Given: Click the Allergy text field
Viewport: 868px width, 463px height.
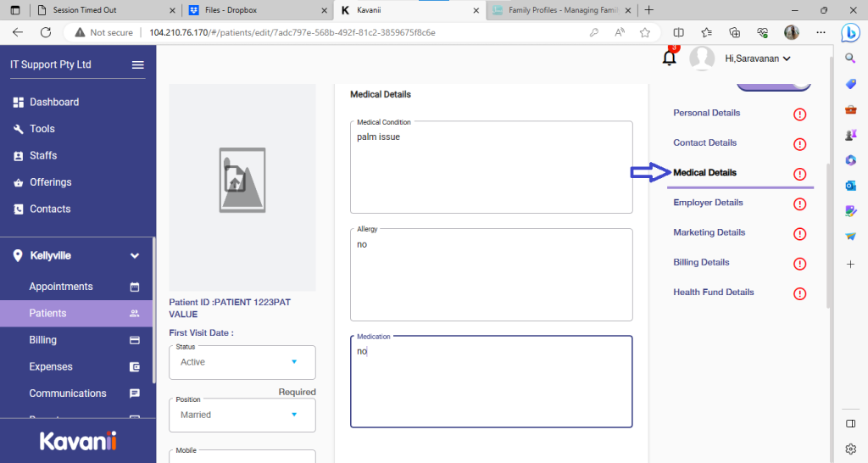Looking at the screenshot, I should [x=491, y=277].
